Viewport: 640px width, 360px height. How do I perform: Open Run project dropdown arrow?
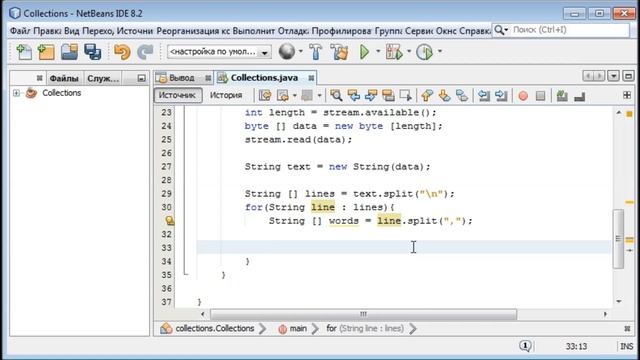pos(378,51)
